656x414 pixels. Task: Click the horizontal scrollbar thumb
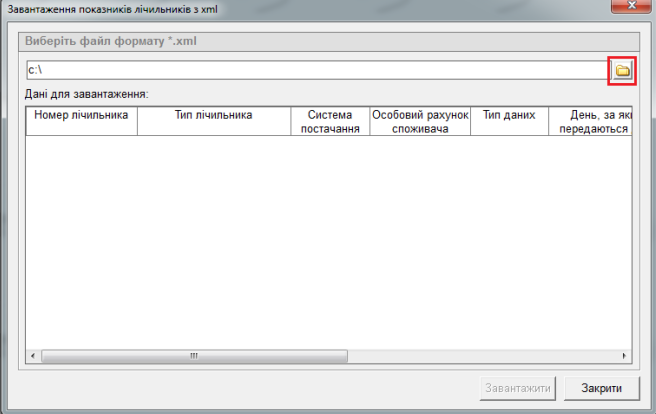tap(194, 355)
